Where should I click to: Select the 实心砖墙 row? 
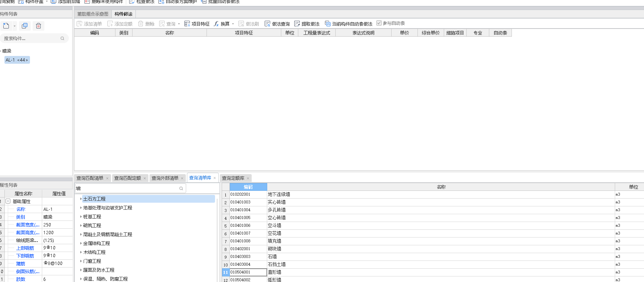(x=433, y=202)
